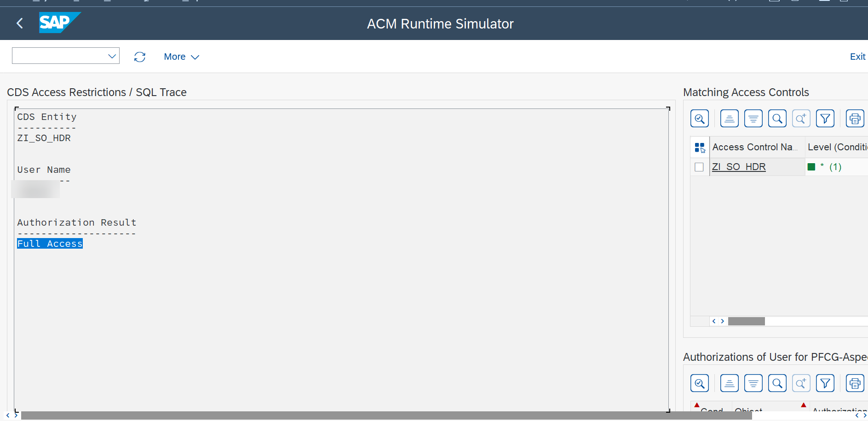868x421 pixels.
Task: Click the green level status square
Action: tap(811, 167)
